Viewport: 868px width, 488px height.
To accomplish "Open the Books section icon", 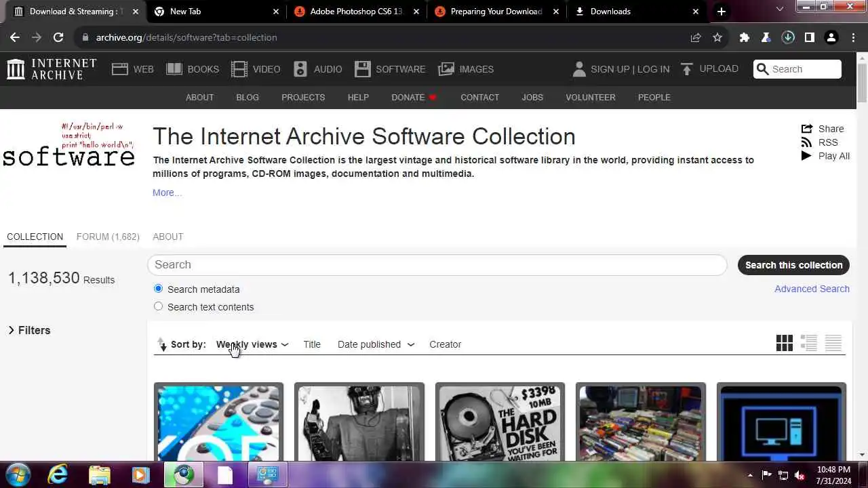I will point(174,69).
